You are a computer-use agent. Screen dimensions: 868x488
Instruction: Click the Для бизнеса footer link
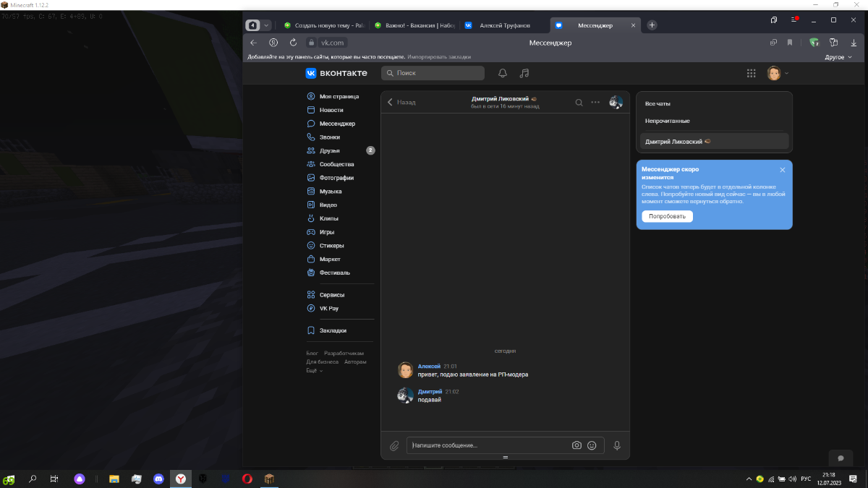point(322,361)
